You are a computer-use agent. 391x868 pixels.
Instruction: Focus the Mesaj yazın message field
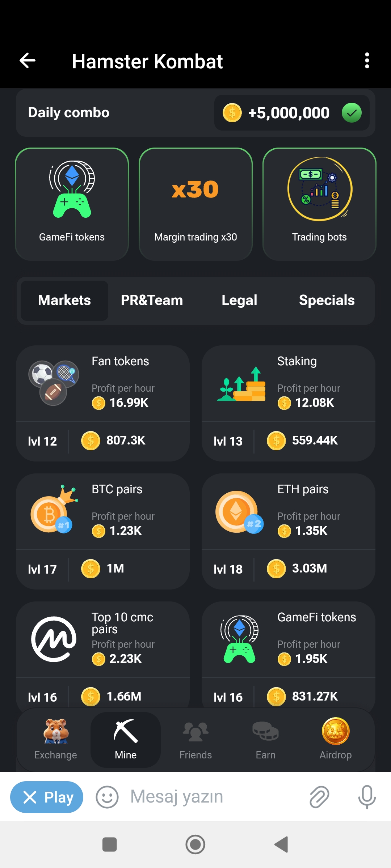(x=214, y=797)
